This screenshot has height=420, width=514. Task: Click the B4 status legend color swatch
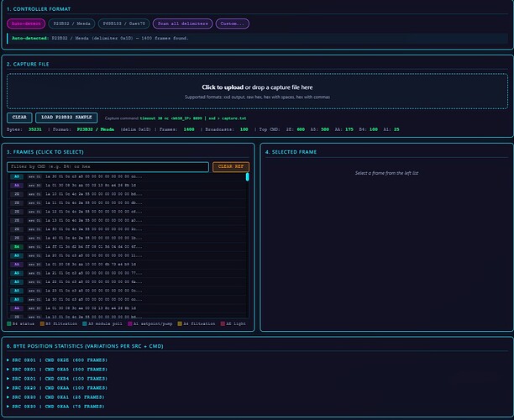click(9, 324)
